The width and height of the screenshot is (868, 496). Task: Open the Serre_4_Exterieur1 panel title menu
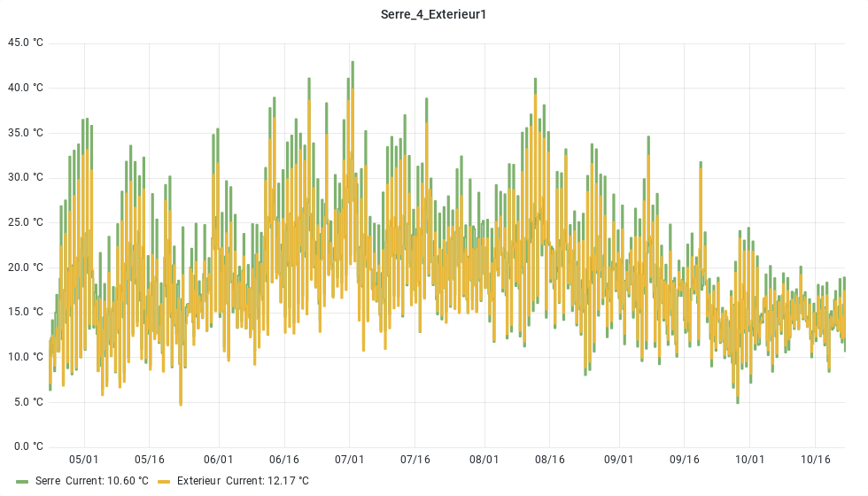coord(434,14)
